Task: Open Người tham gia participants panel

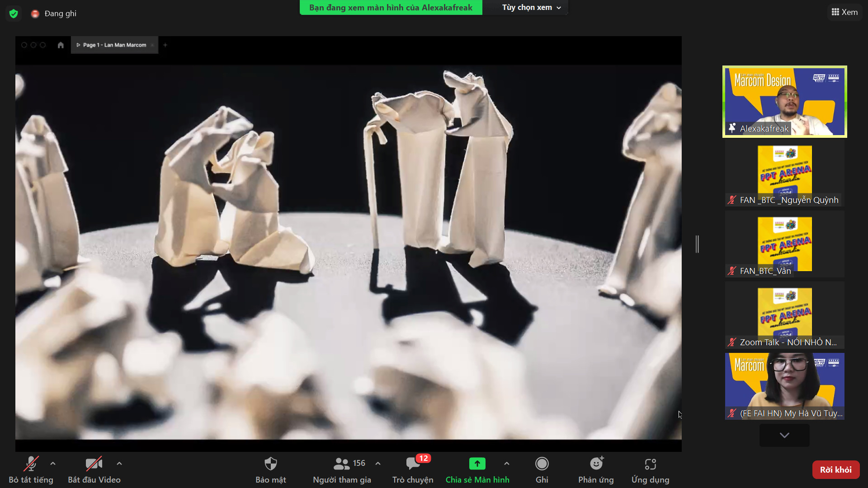Action: pos(342,470)
